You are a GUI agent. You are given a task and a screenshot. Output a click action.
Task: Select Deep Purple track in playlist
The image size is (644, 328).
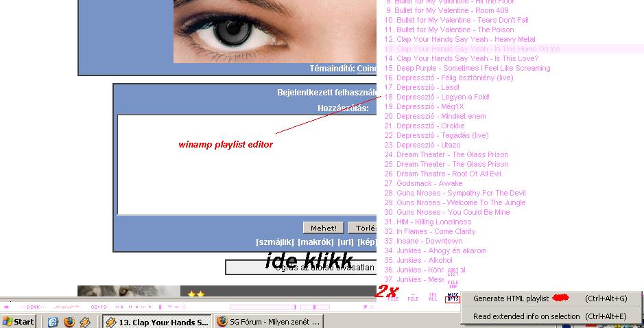[x=473, y=68]
